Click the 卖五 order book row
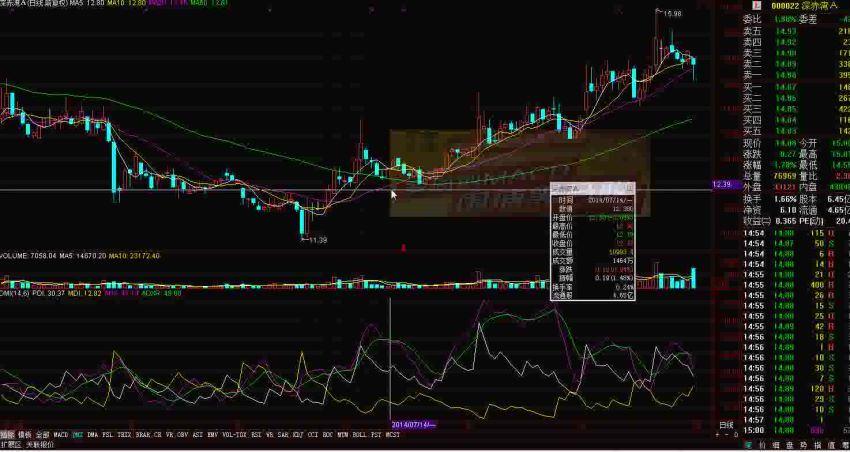850x452 pixels. 796,31
